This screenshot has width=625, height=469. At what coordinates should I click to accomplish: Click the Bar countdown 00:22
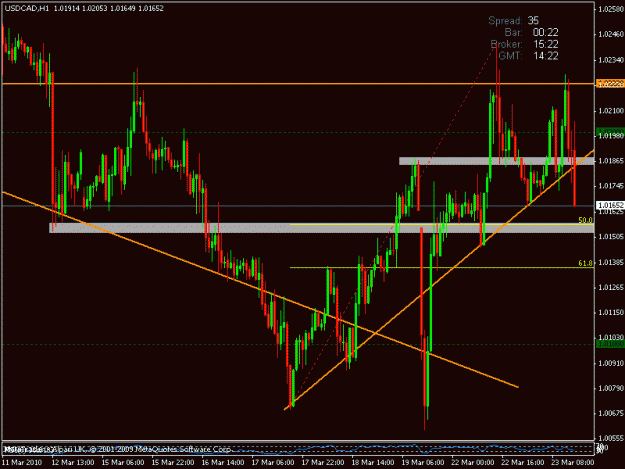[546, 32]
